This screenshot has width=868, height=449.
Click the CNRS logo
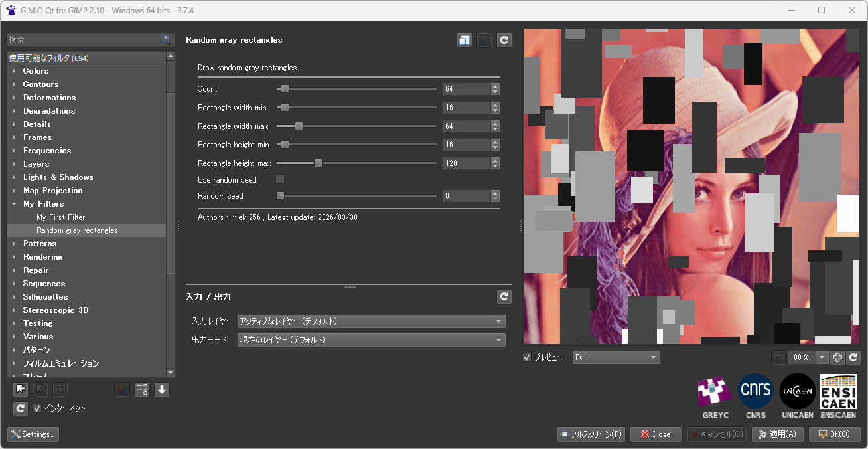[x=756, y=397]
